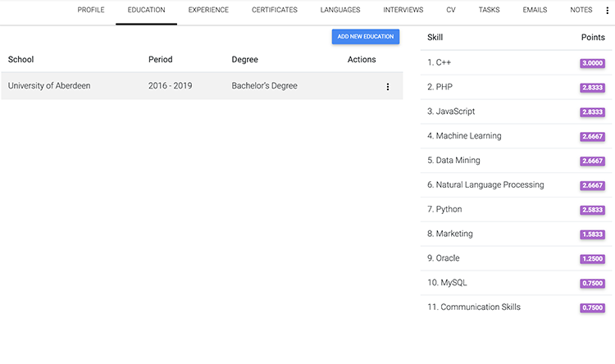Click the C++ points badge 3.0000
Screen dimensions: 615x364
tap(592, 63)
